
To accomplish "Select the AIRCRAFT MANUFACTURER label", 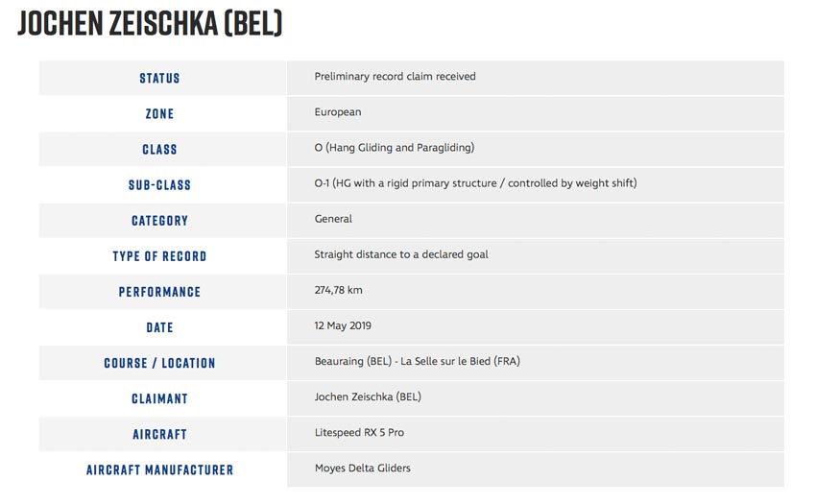I will 159,469.
